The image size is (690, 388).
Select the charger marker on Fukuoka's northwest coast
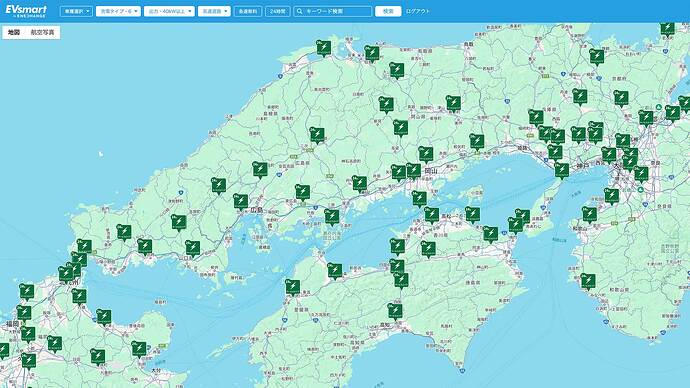(26, 291)
